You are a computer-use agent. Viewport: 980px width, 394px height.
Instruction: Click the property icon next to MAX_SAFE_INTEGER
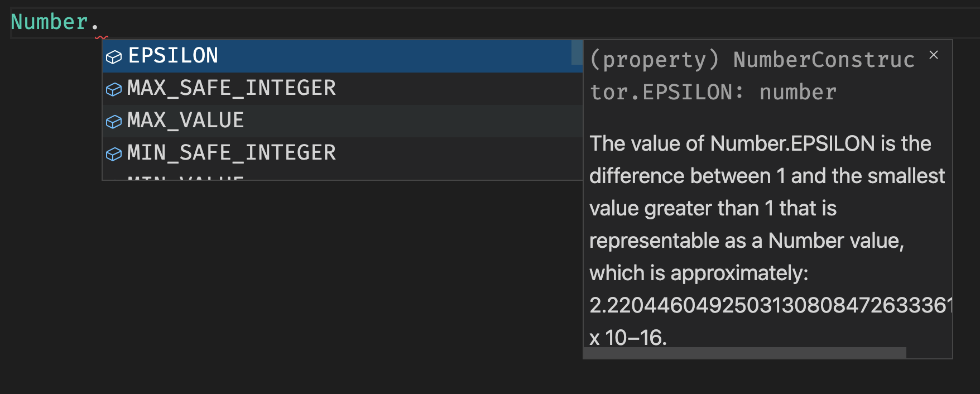point(114,89)
